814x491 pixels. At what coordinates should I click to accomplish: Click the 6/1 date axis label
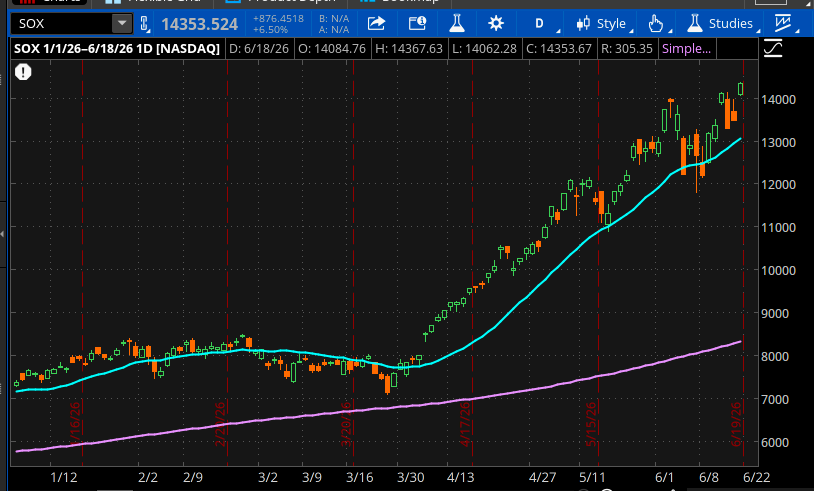(664, 478)
